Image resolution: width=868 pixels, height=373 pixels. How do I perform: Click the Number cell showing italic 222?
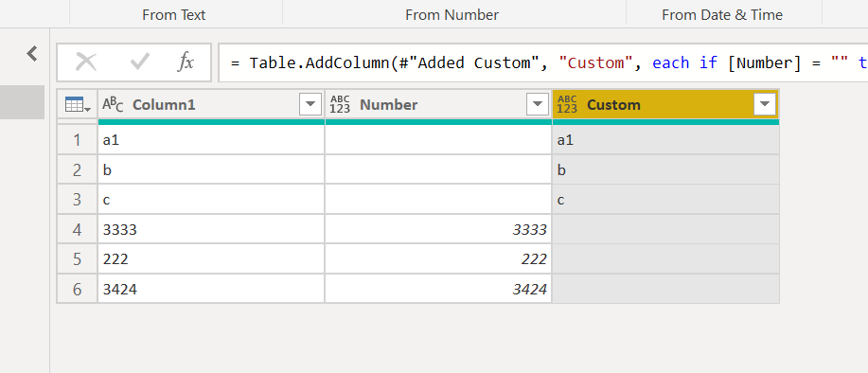point(438,259)
